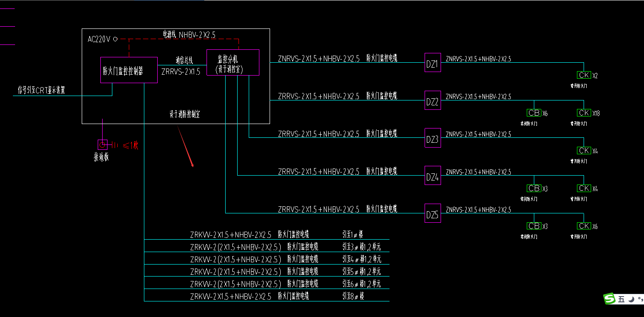The width and height of the screenshot is (644, 317).
Task: Click the 引至6#楼1,2单元 destination text
Action: point(362,284)
